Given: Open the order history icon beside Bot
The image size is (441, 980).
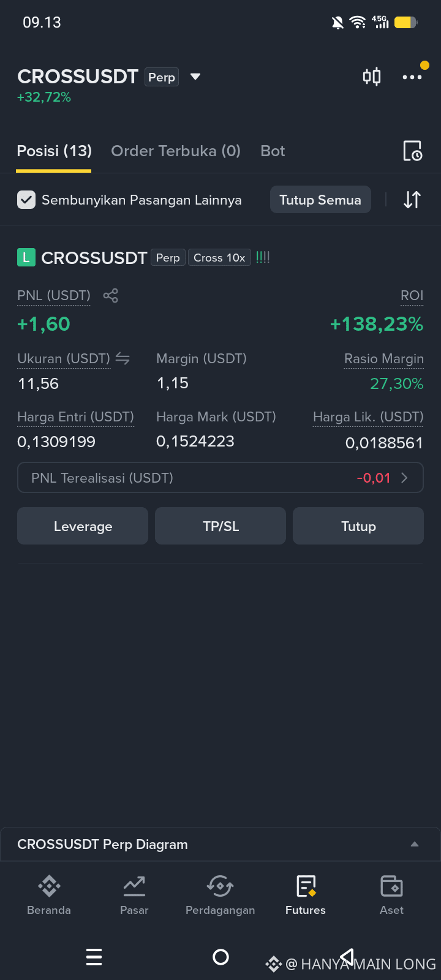Looking at the screenshot, I should point(412,151).
